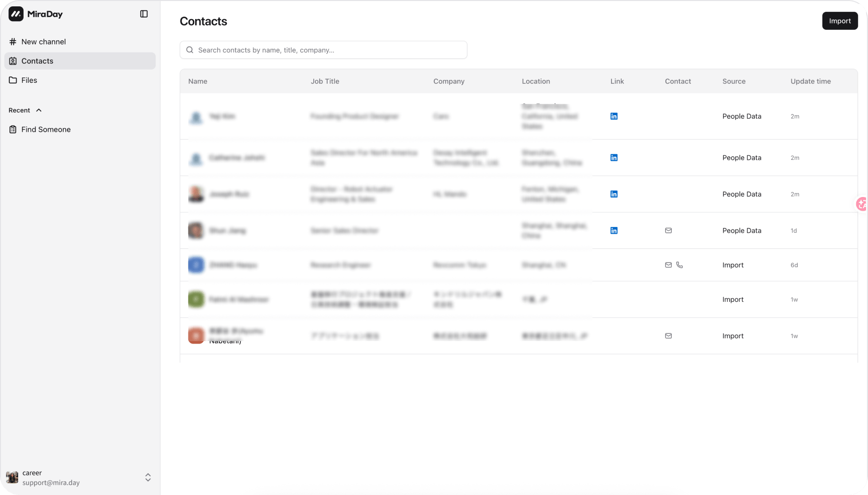Click the Company column header
This screenshot has width=868, height=495.
(449, 81)
